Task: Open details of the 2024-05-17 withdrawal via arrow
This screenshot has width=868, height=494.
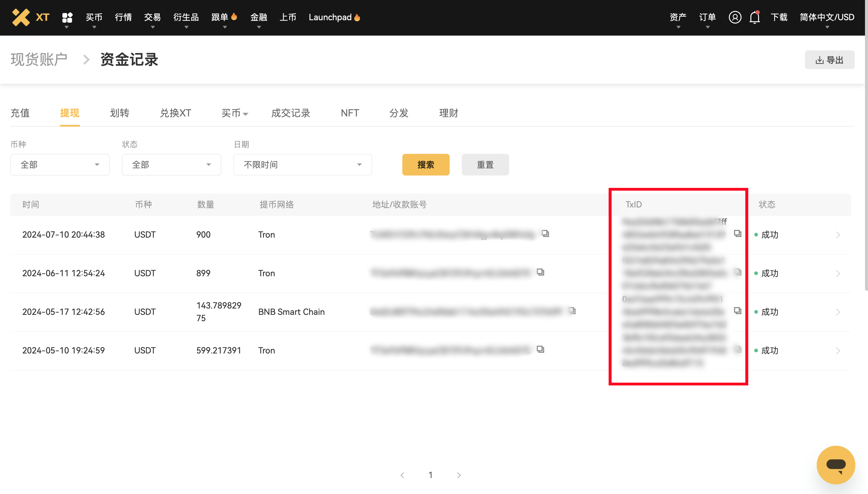Action: point(838,312)
